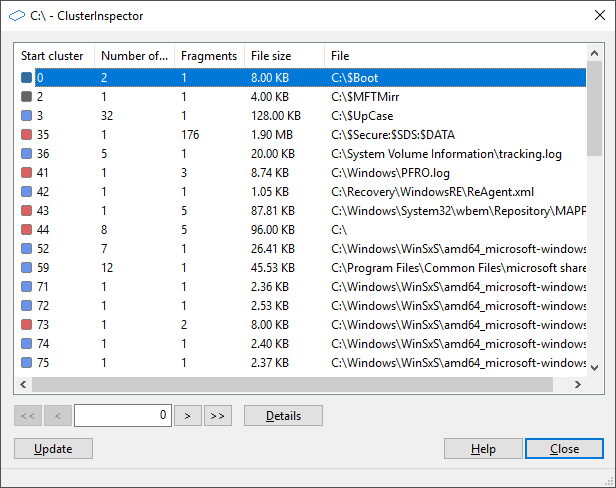Click the red icon beside cluster 35

[x=26, y=134]
